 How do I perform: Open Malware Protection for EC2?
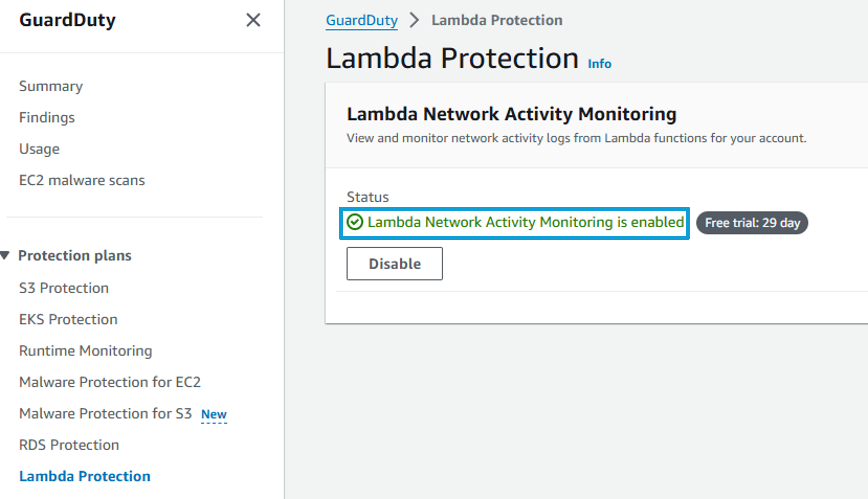(110, 382)
